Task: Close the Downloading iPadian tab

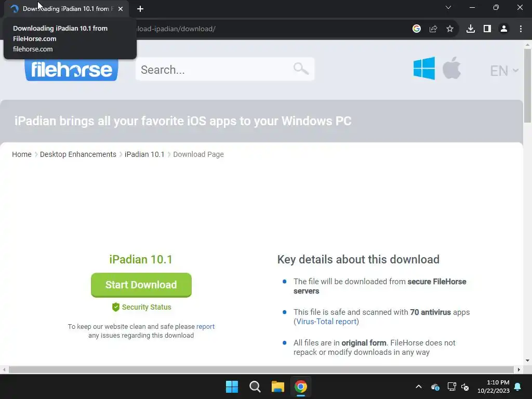Action: point(121,9)
